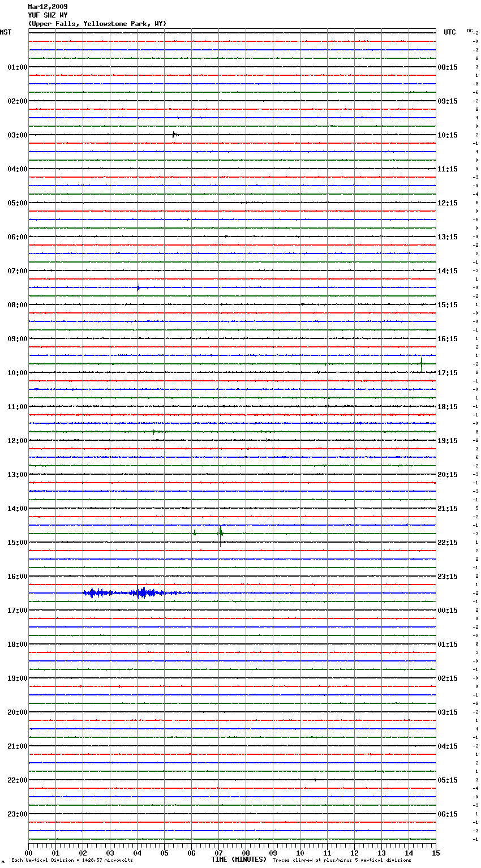The height and width of the screenshot is (868, 481).
Task: Click the "TIME (MINUTES)" axis title
Action: pyautogui.click(x=239, y=860)
